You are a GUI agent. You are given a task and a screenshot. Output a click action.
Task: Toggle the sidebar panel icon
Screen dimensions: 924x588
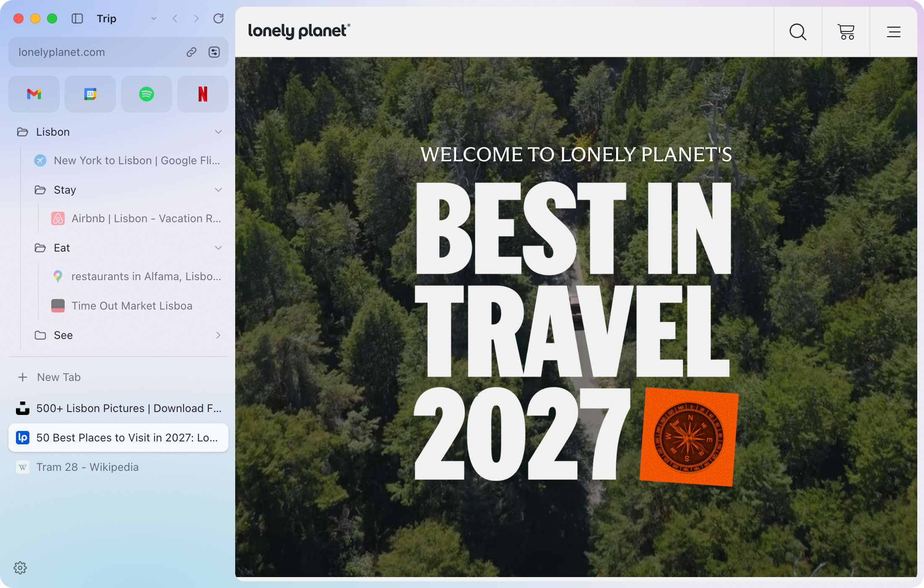(x=77, y=18)
